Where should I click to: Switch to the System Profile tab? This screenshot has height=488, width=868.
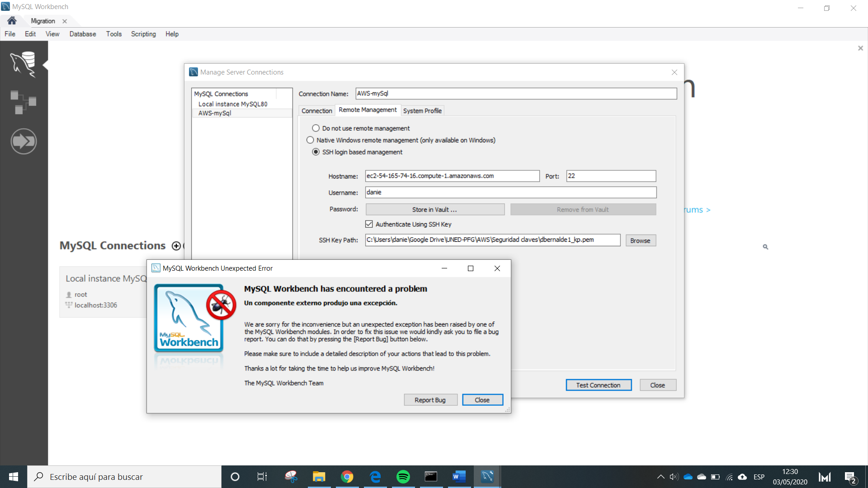(x=422, y=111)
